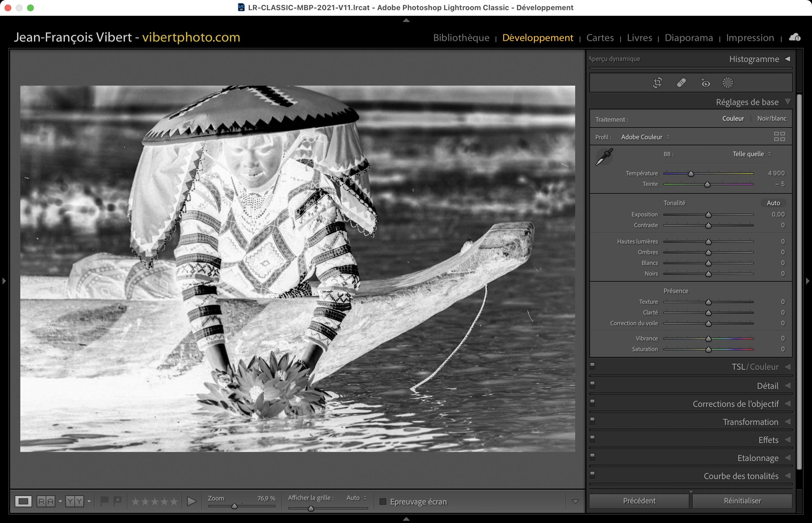This screenshot has width=812, height=523.
Task: Open the profile browser grid icon
Action: [x=779, y=136]
